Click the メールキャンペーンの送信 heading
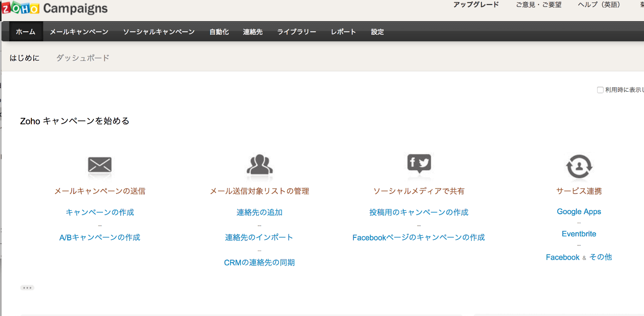 (x=100, y=191)
